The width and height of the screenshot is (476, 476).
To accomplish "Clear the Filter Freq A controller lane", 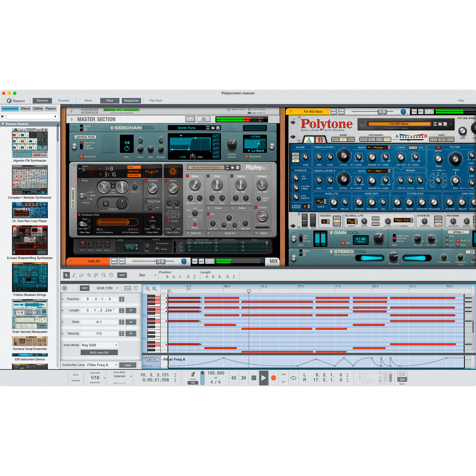I will (x=128, y=365).
